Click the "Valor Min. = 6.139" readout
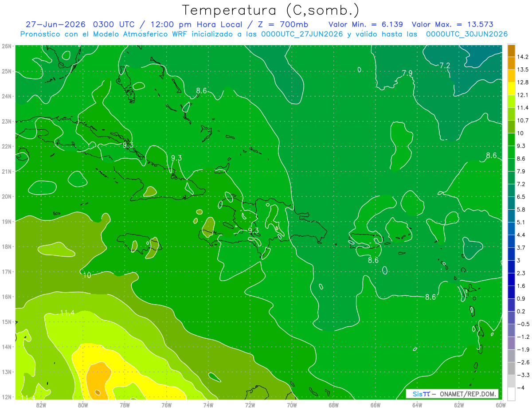 pyautogui.click(x=366, y=24)
